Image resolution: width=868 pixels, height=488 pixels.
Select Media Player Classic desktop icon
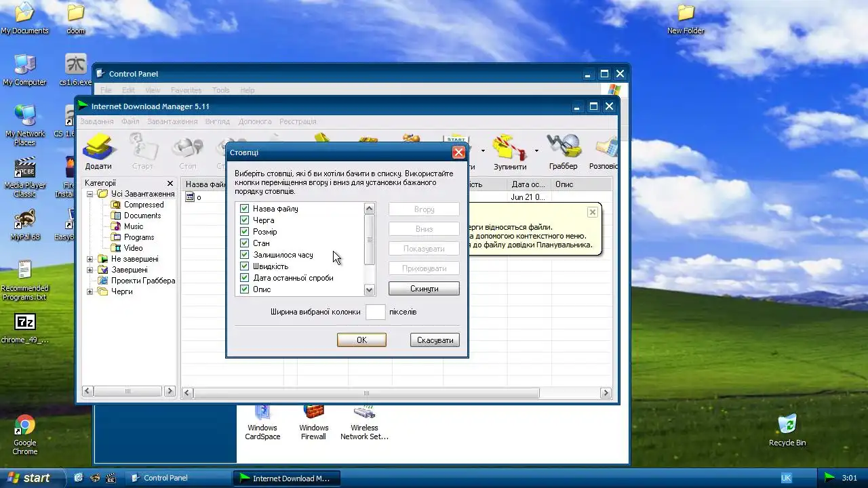tap(24, 177)
